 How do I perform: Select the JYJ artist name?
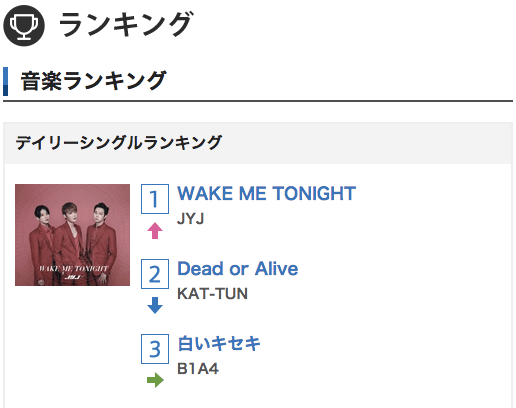(x=190, y=219)
